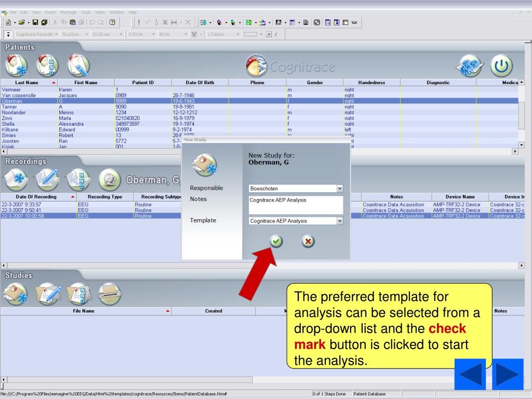Select patient row Kilbane

(x=260, y=129)
